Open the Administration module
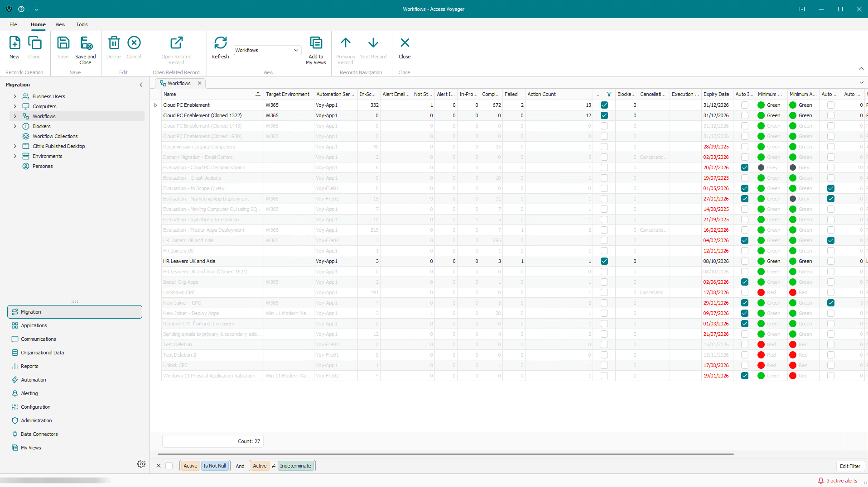Screen dimensions: 868x487 point(36,420)
